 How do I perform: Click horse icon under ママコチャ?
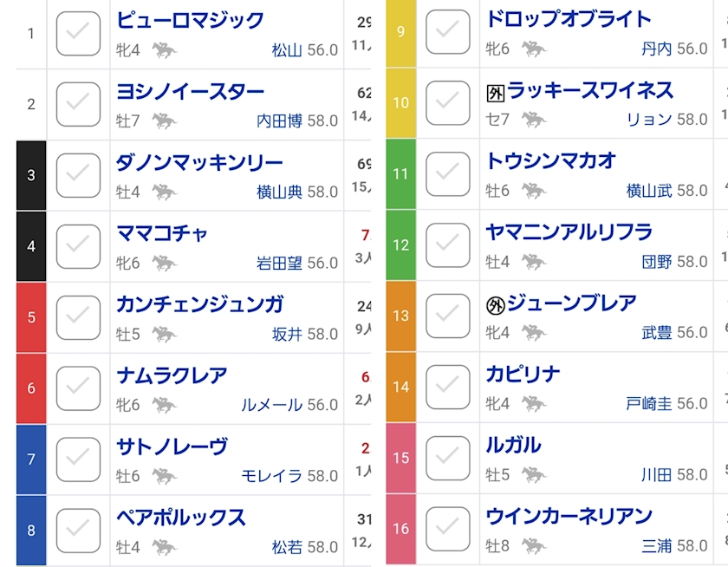point(163,263)
